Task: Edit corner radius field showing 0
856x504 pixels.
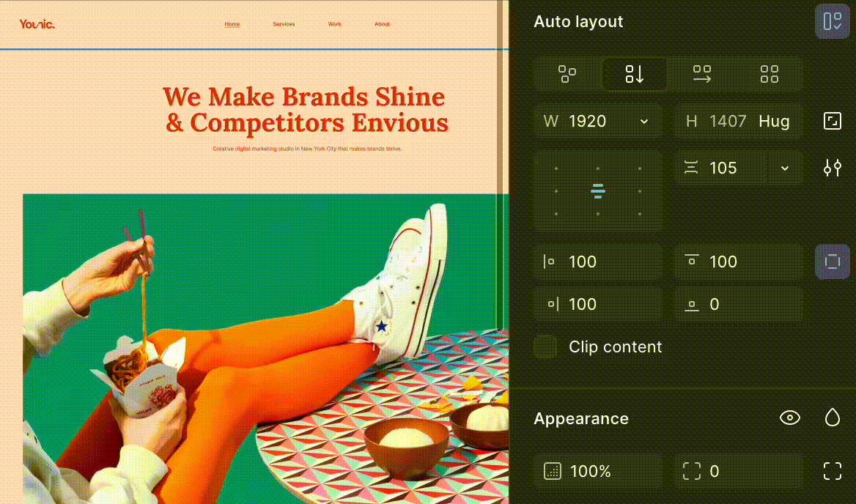Action: [739, 471]
